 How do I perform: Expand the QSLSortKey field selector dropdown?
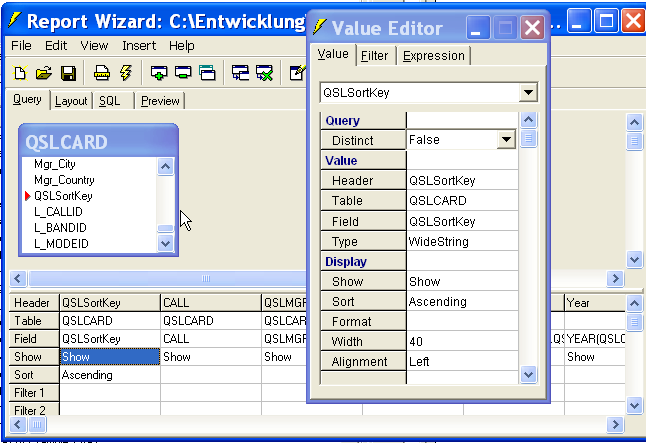[529, 93]
